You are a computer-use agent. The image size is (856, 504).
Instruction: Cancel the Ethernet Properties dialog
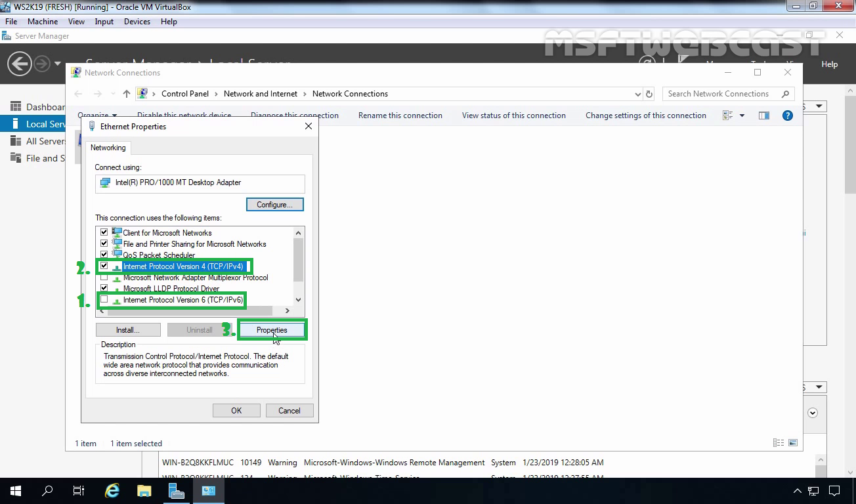pos(289,411)
